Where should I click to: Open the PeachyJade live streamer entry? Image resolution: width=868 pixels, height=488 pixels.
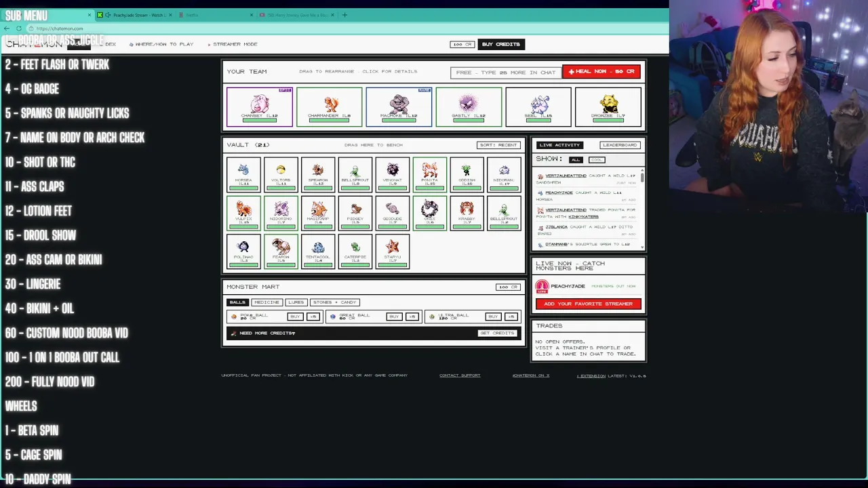pos(588,286)
